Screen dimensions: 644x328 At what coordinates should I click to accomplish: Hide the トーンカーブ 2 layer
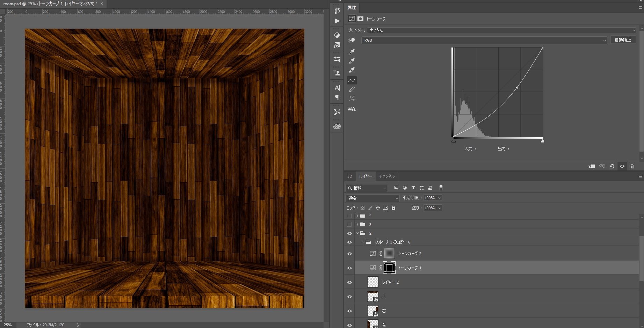(x=349, y=254)
